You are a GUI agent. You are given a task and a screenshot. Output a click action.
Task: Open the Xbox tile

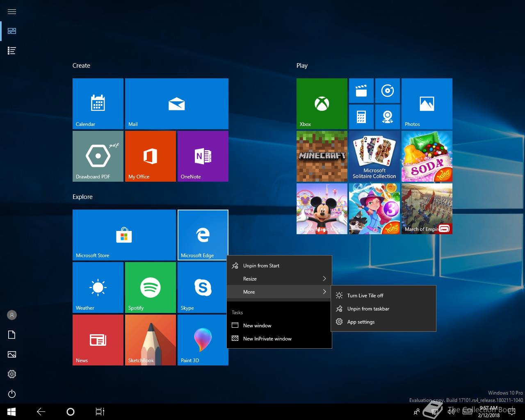pos(322,104)
